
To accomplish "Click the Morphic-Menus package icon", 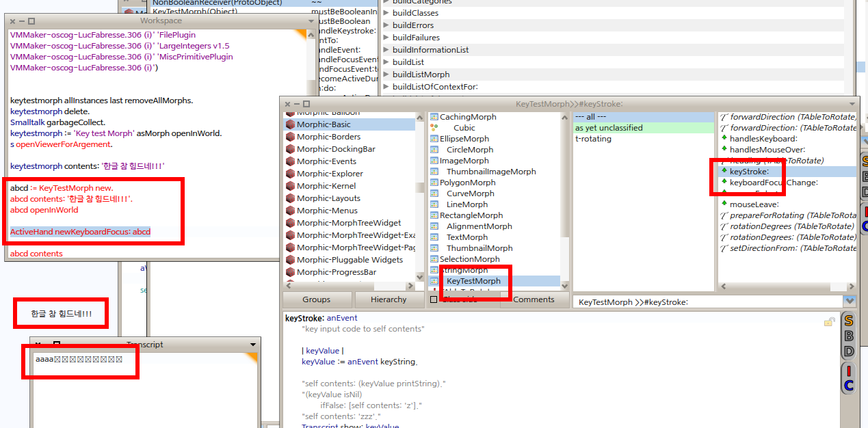I will (x=290, y=211).
